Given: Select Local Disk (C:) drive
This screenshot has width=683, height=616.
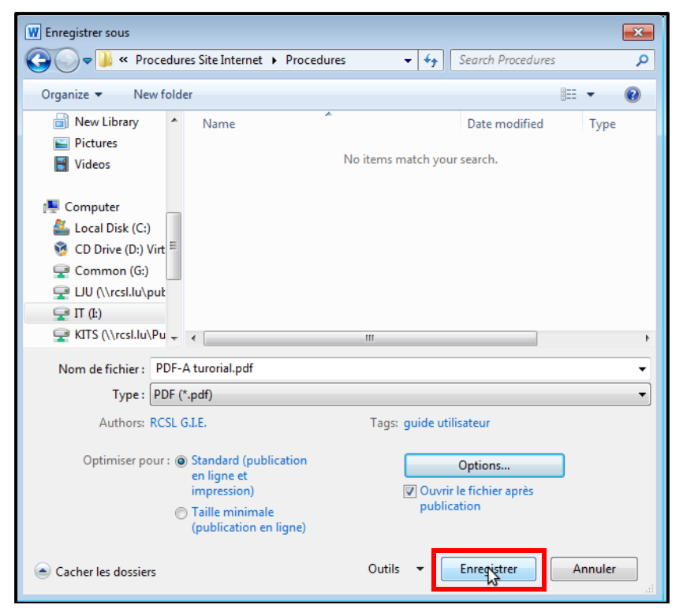Looking at the screenshot, I should [x=111, y=228].
